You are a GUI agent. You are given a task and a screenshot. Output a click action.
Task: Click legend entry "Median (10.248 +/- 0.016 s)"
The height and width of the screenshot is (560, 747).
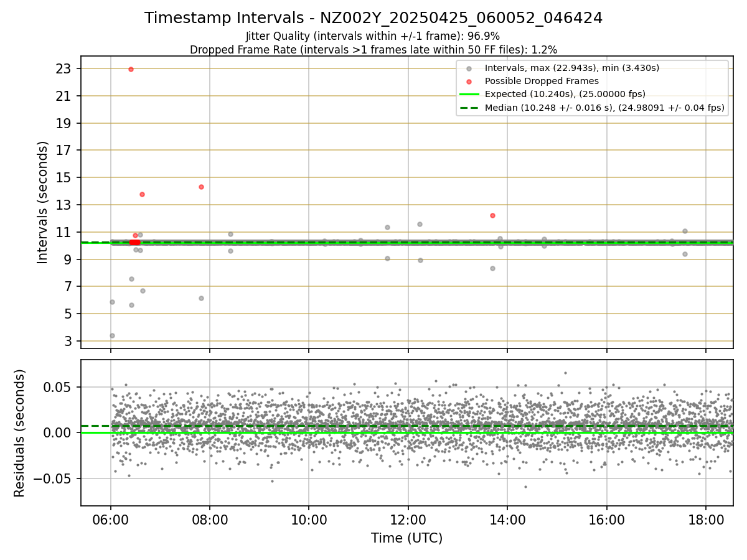604,108
